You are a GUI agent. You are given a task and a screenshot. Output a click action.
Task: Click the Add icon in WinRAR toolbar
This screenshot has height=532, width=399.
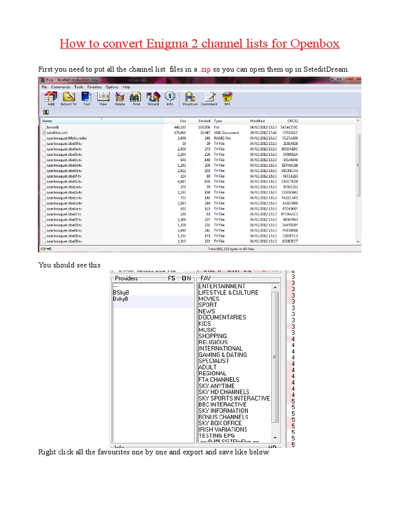pyautogui.click(x=50, y=98)
